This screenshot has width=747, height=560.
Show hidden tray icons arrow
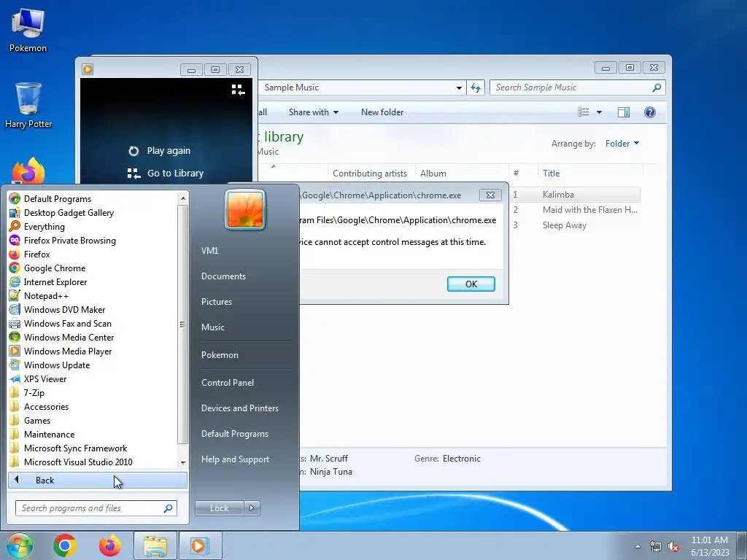tap(638, 546)
